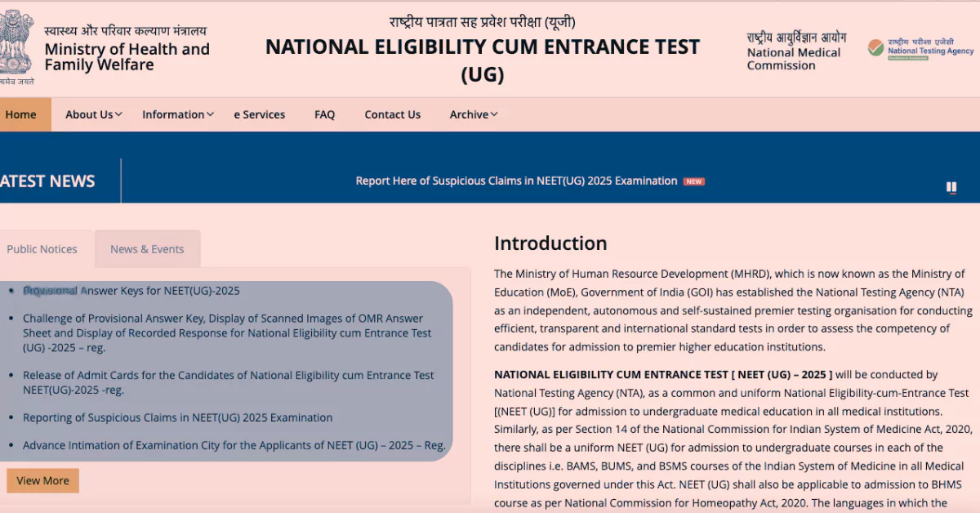980x513 pixels.
Task: Click the NEW badge beside Suspicious Claims news
Action: point(693,181)
